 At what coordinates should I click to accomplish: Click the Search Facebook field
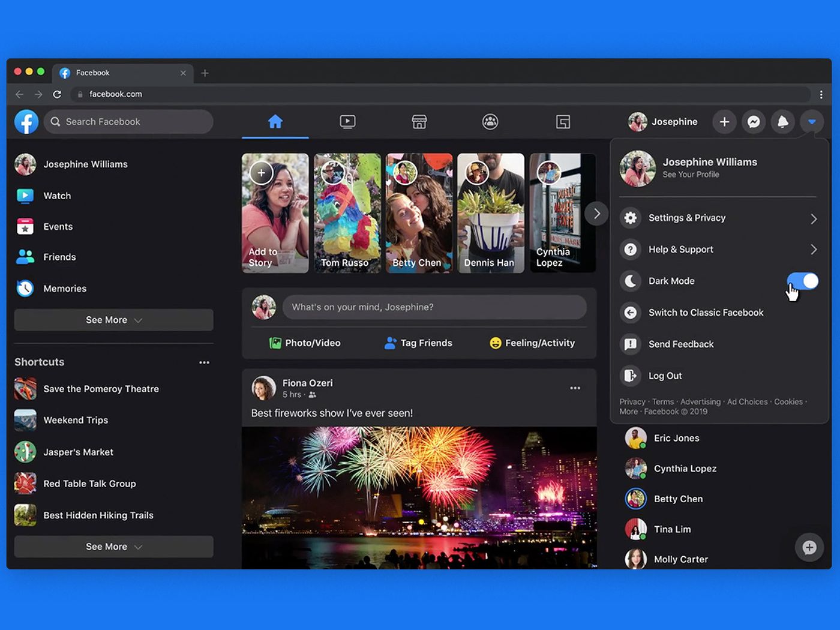128,122
